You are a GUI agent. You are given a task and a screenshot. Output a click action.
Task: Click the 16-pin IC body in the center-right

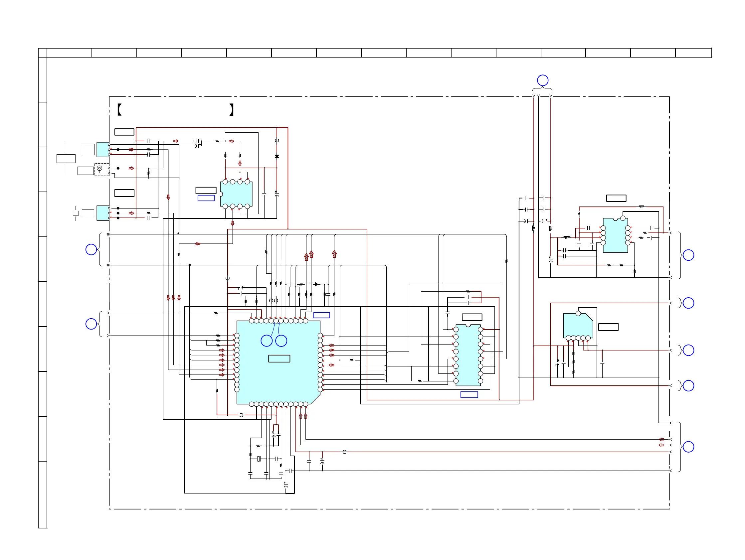click(468, 356)
